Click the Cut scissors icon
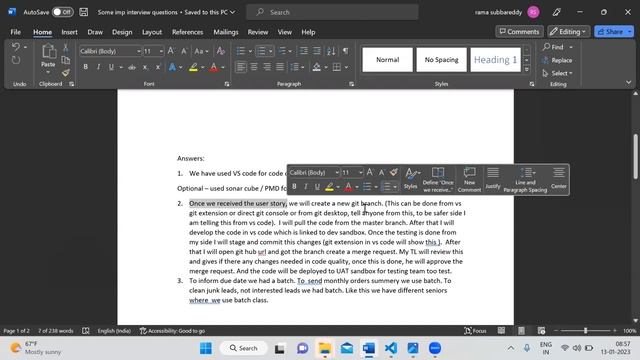 (x=65, y=48)
